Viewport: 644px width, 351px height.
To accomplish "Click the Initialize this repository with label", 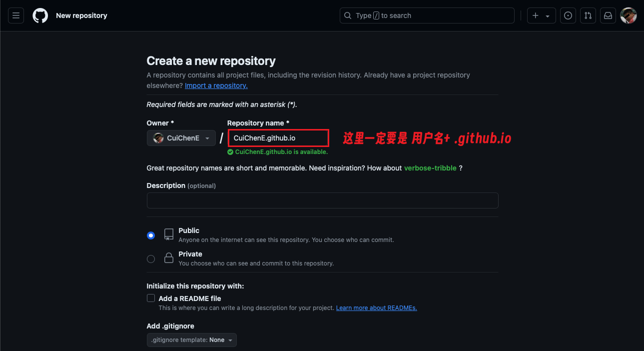I will [x=195, y=286].
